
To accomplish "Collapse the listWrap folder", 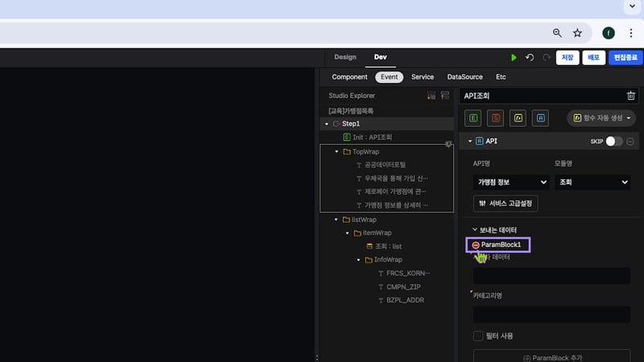I will [x=336, y=220].
